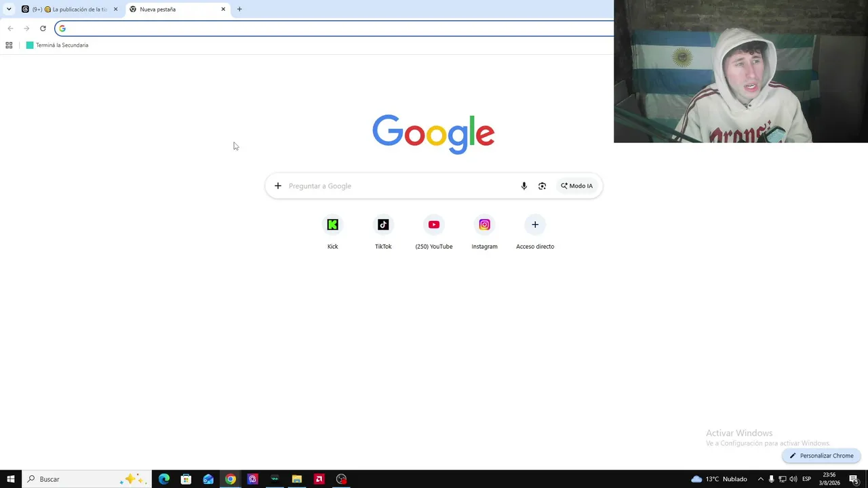868x488 pixels.
Task: Click the Google logo
Action: point(433,134)
